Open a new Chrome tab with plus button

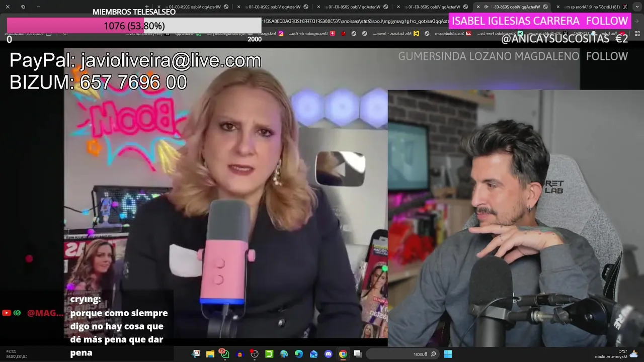coord(147,7)
